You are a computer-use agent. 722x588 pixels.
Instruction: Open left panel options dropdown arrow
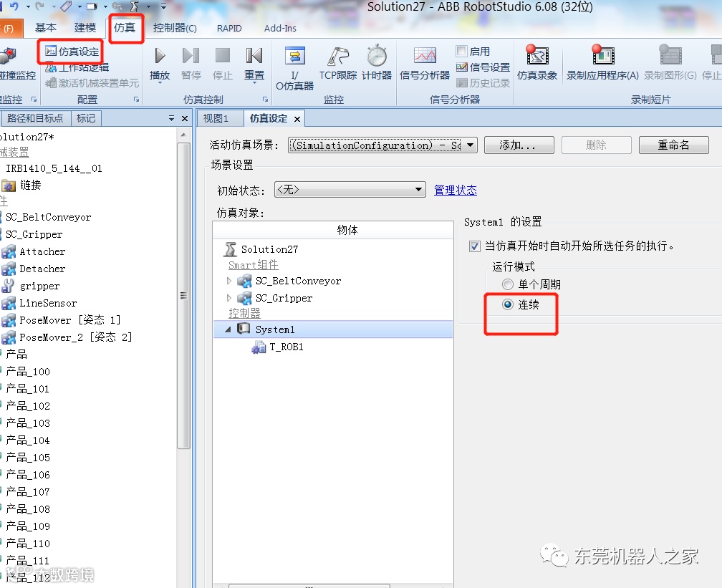(x=171, y=118)
